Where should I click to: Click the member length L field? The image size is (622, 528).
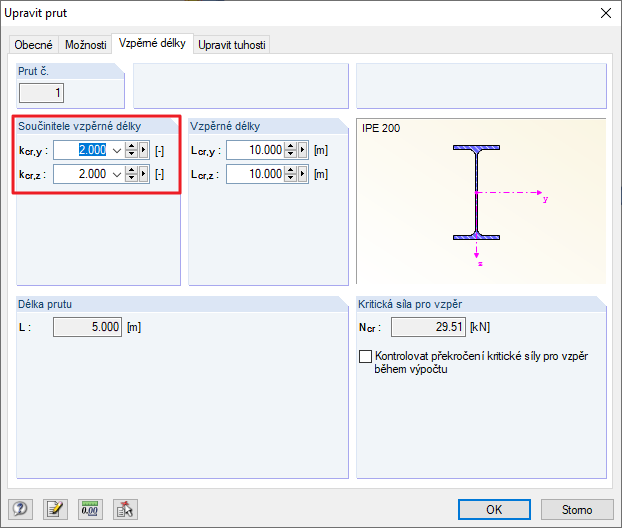point(87,327)
